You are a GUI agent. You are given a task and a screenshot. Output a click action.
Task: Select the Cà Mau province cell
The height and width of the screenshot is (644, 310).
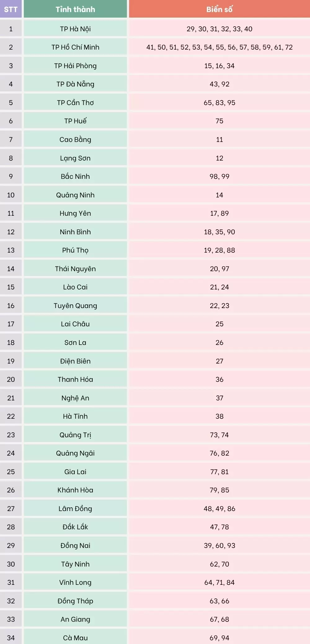point(75,638)
